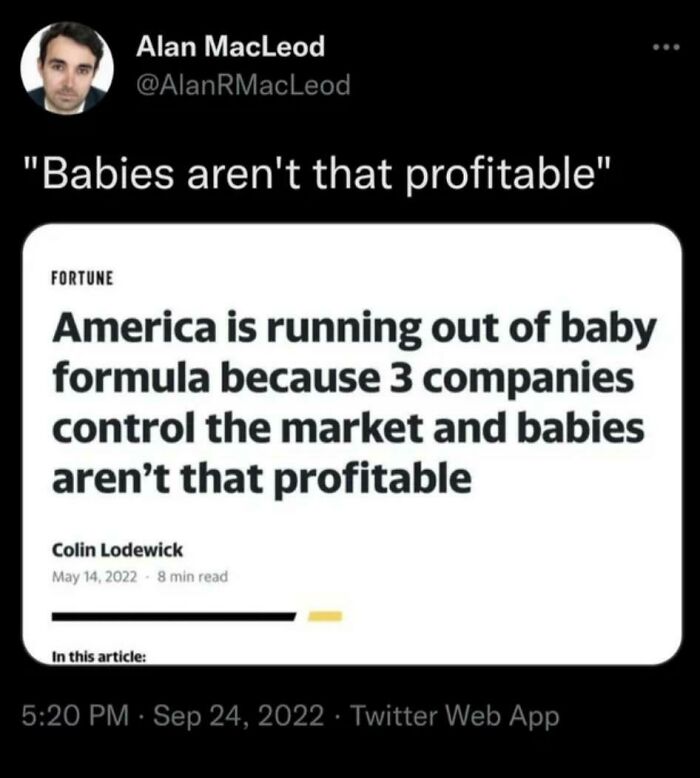Click the yellow bar segment under the byline
Image resolution: width=700 pixels, height=778 pixels.
point(326,614)
